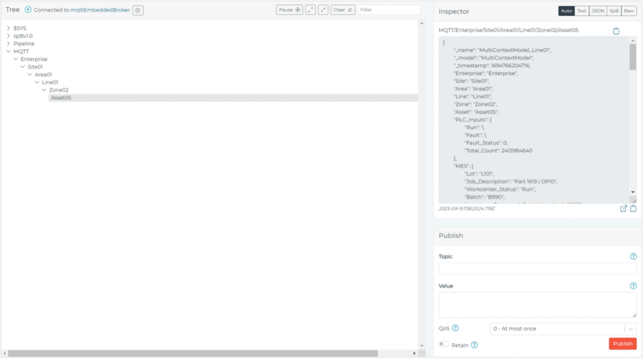Toggle the Retain switch

(444, 344)
